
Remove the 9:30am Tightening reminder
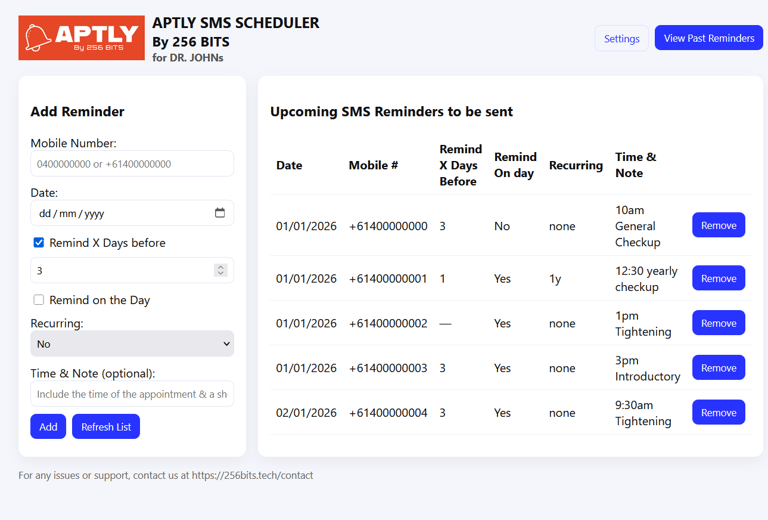click(718, 413)
